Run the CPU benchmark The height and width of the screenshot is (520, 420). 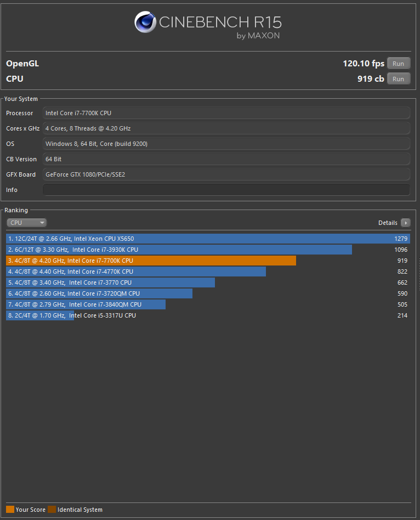[x=399, y=78]
